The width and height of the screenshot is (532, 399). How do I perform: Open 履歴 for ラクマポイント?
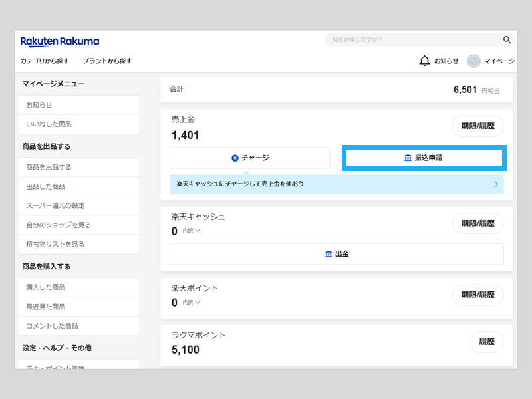pyautogui.click(x=487, y=342)
